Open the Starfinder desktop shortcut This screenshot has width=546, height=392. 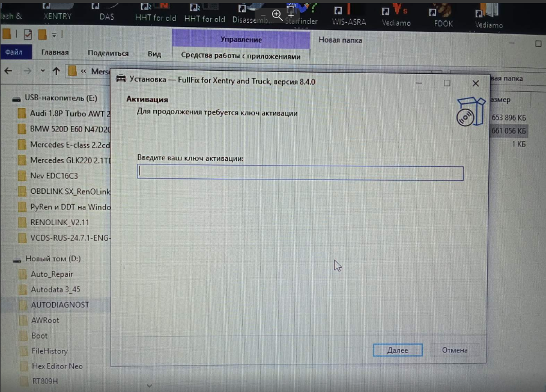pyautogui.click(x=302, y=16)
